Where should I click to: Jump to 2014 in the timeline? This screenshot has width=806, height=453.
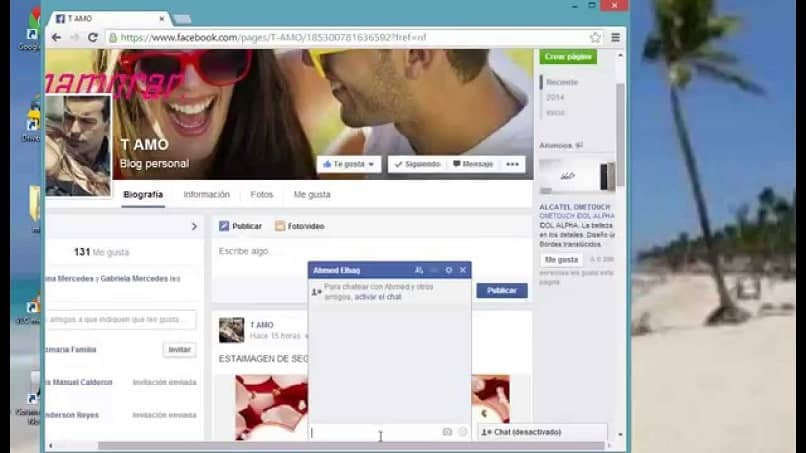(555, 97)
